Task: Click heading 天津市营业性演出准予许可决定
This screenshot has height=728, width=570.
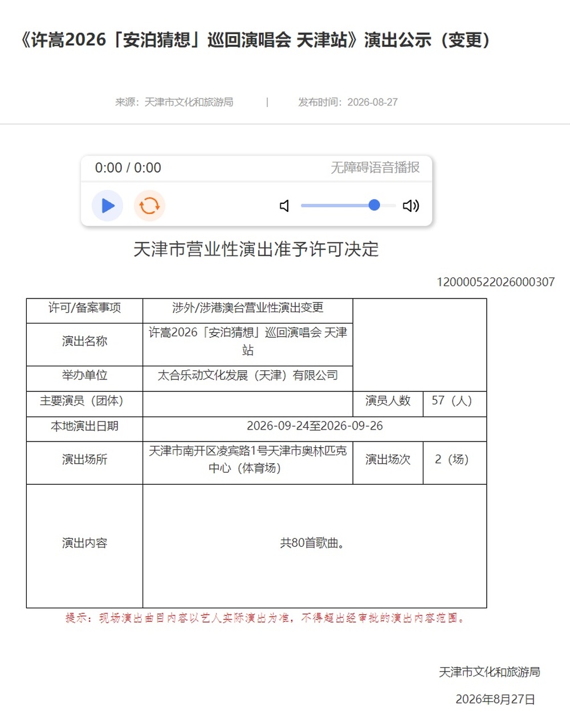Action: pos(256,249)
